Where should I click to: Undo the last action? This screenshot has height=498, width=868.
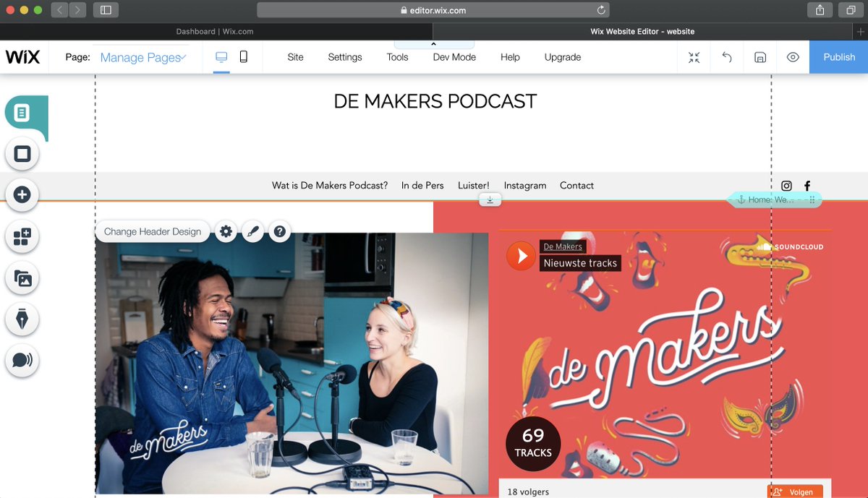click(727, 57)
